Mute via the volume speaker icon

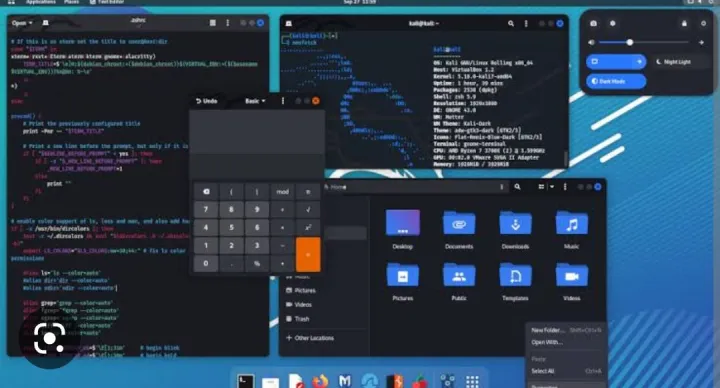click(x=591, y=42)
